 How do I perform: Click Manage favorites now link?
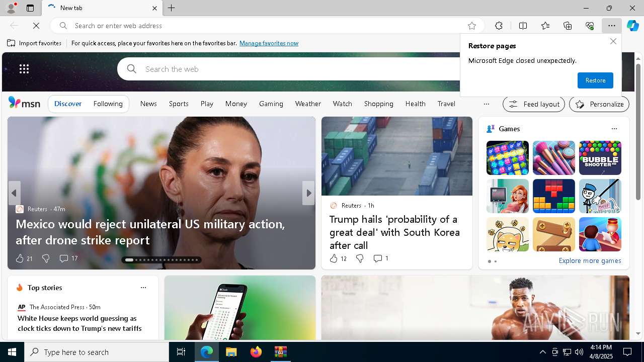(269, 43)
